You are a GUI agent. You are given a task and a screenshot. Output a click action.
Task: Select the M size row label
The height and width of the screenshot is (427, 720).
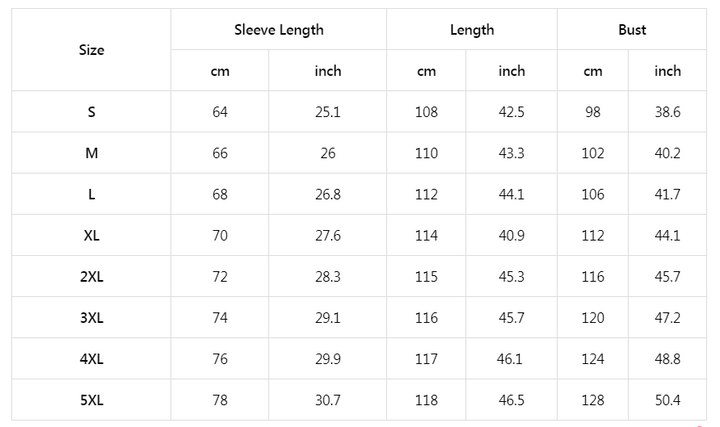[x=91, y=153]
